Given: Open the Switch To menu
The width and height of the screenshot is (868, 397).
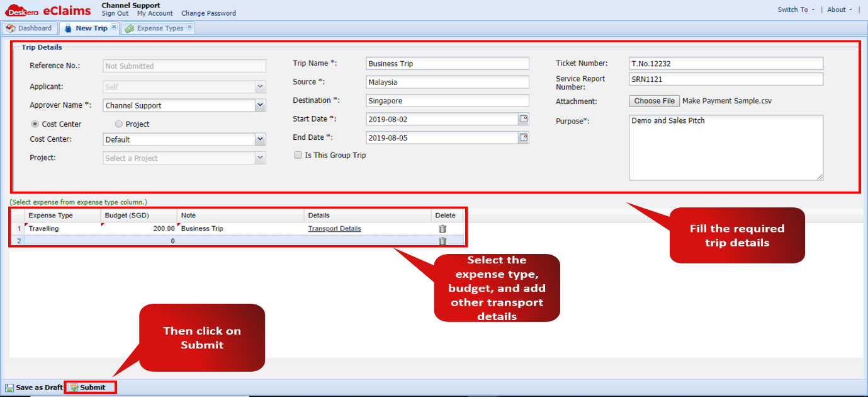Looking at the screenshot, I should (796, 9).
